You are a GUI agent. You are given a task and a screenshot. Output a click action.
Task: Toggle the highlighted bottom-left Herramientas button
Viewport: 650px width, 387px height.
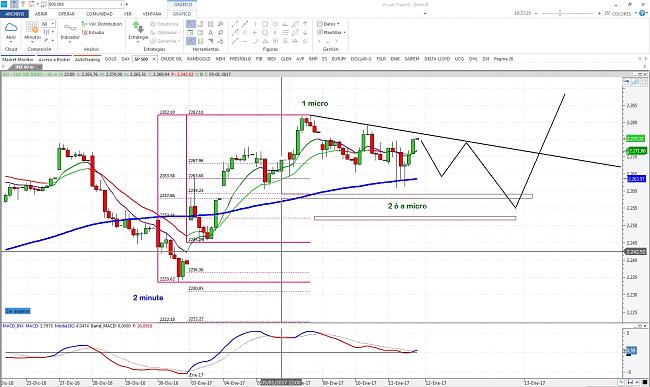191,41
